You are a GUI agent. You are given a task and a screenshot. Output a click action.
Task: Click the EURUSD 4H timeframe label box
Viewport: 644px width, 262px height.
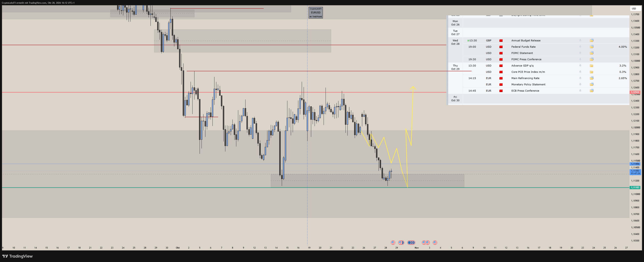316,12
